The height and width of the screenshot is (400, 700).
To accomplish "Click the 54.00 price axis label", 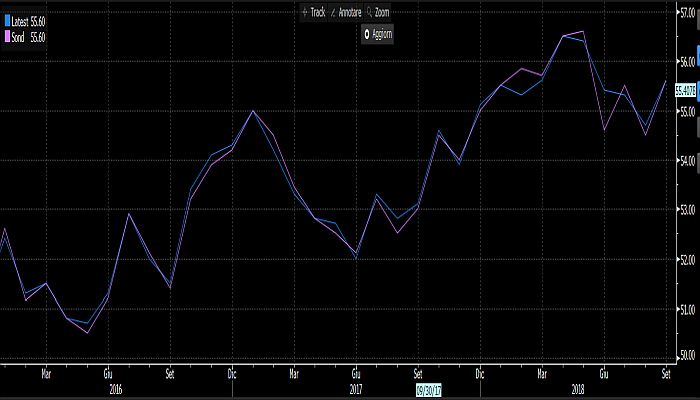I will tap(686, 160).
